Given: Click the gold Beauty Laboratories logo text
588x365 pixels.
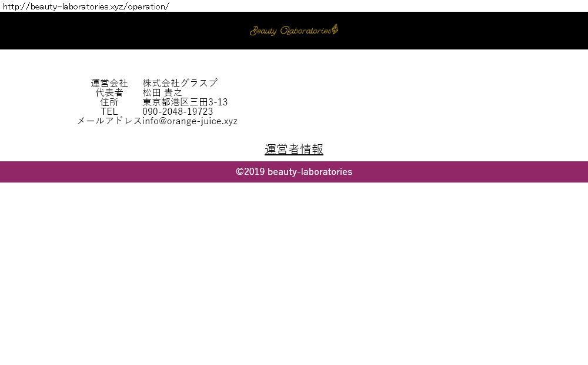Looking at the screenshot, I should click(292, 31).
